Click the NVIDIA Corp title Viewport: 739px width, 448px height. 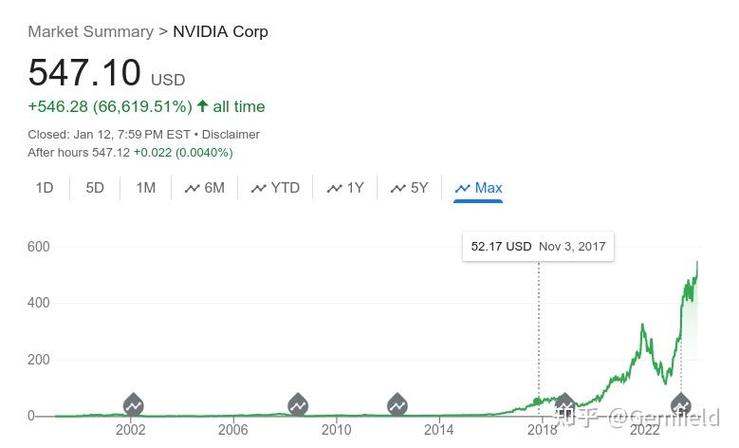tap(221, 32)
